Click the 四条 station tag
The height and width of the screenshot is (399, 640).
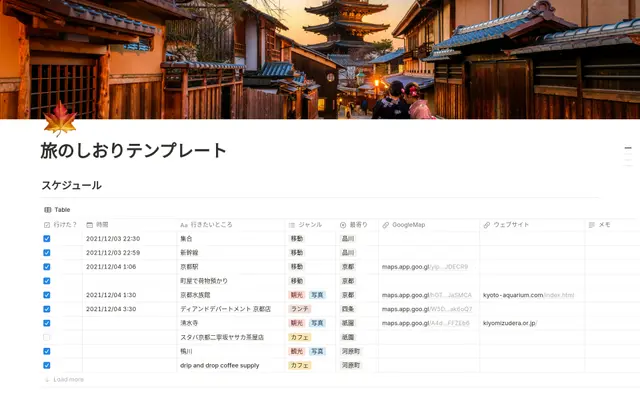click(x=348, y=309)
